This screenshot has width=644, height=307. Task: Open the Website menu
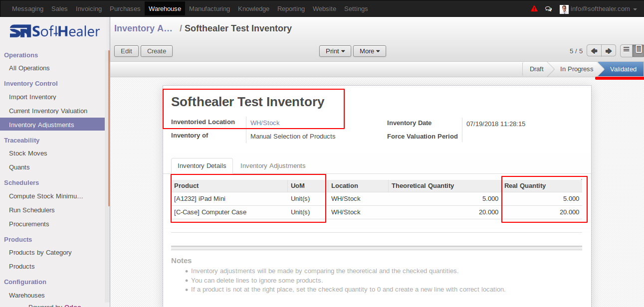click(324, 8)
